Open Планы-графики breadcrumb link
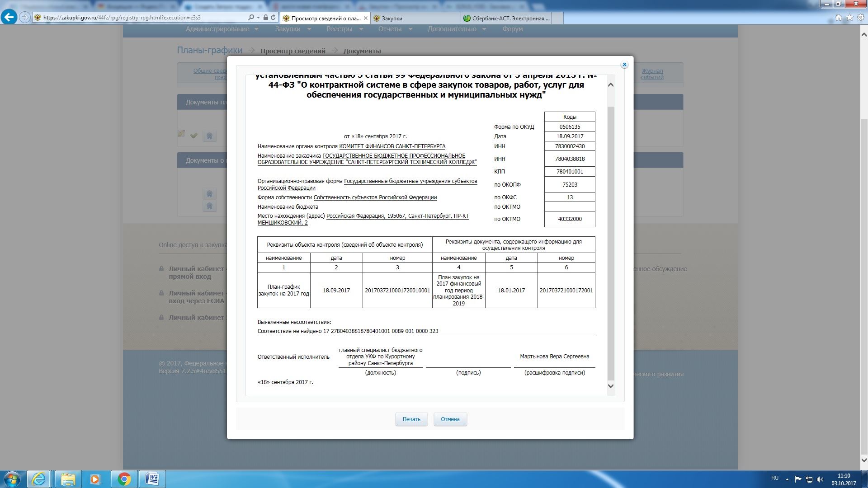Viewport: 868px width, 488px height. (210, 50)
